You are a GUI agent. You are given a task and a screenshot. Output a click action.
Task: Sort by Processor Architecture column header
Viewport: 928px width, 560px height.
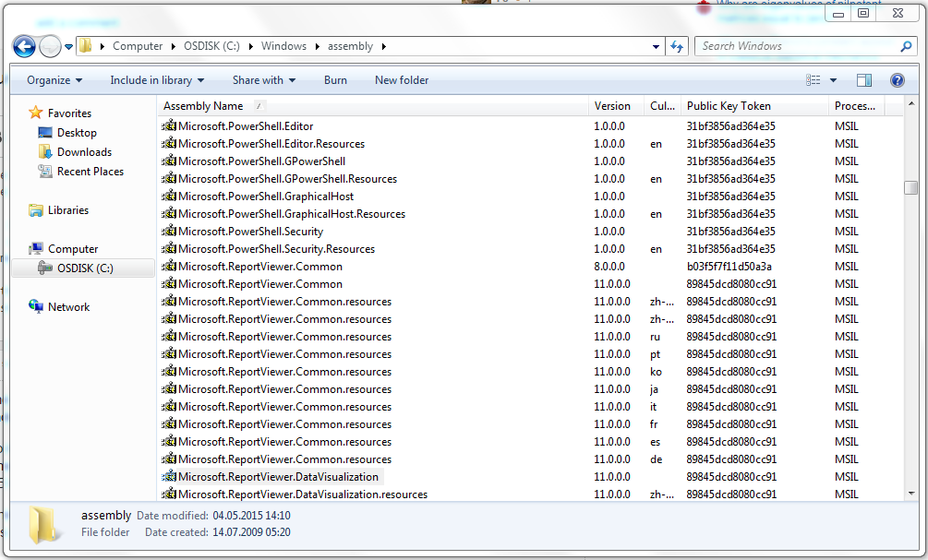[856, 106]
